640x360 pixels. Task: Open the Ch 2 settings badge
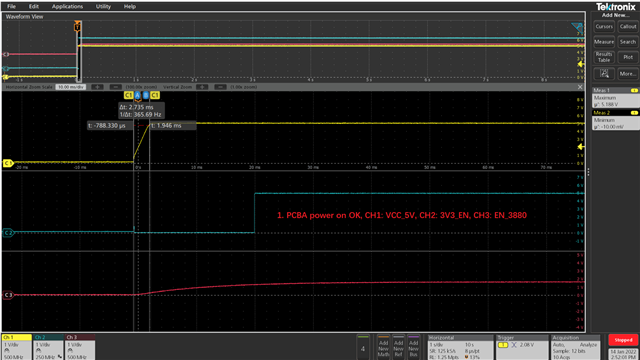[x=48, y=347]
